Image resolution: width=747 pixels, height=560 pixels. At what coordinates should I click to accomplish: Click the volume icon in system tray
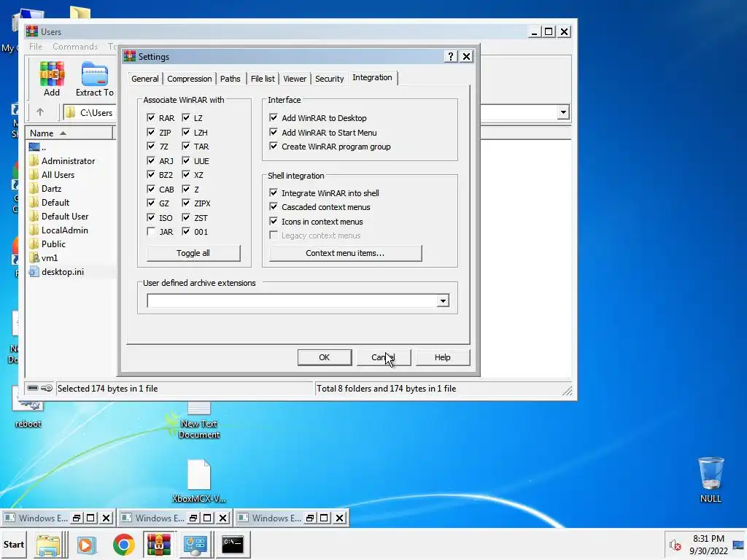pos(675,545)
